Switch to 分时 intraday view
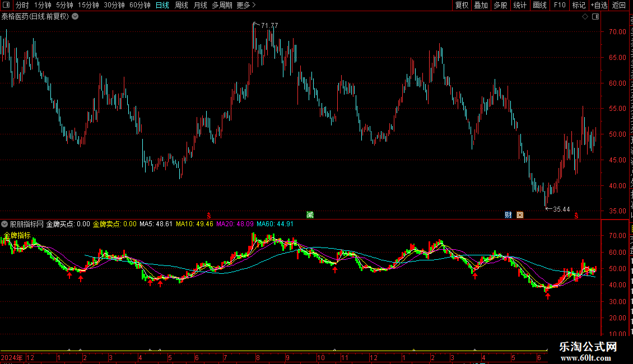The width and height of the screenshot is (633, 364). point(22,5)
